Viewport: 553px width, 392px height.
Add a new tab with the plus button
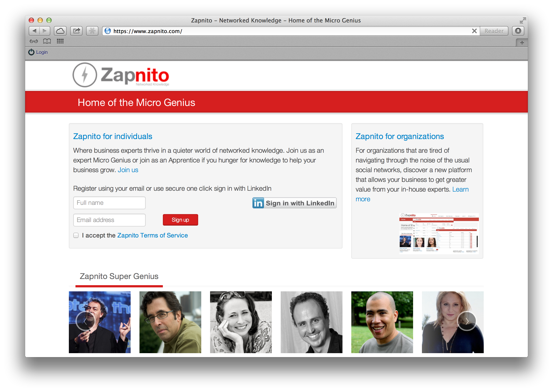(x=522, y=43)
